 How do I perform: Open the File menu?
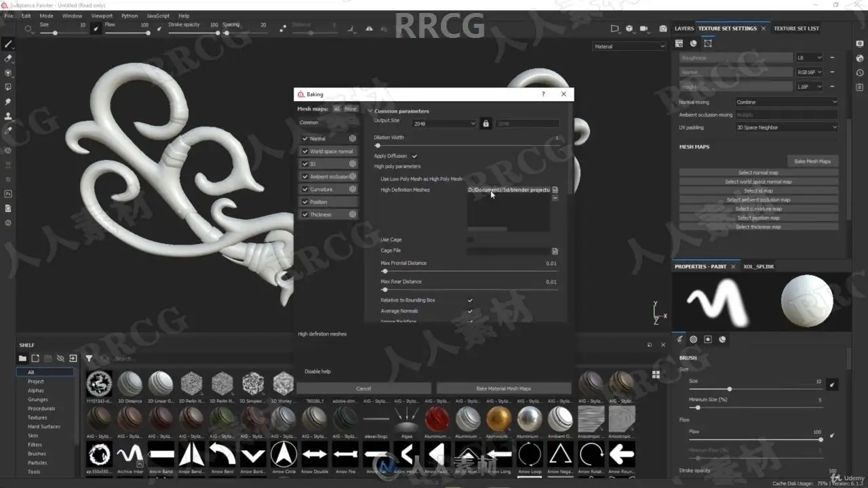click(9, 16)
